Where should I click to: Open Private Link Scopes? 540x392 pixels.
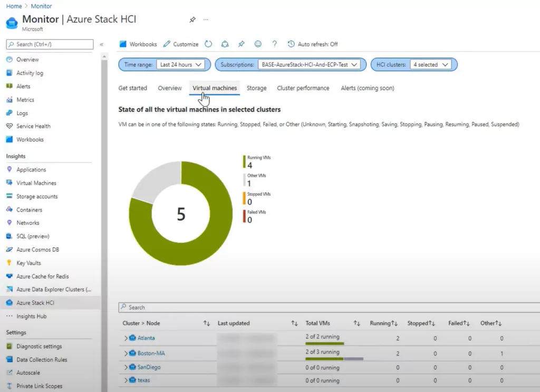click(39, 387)
